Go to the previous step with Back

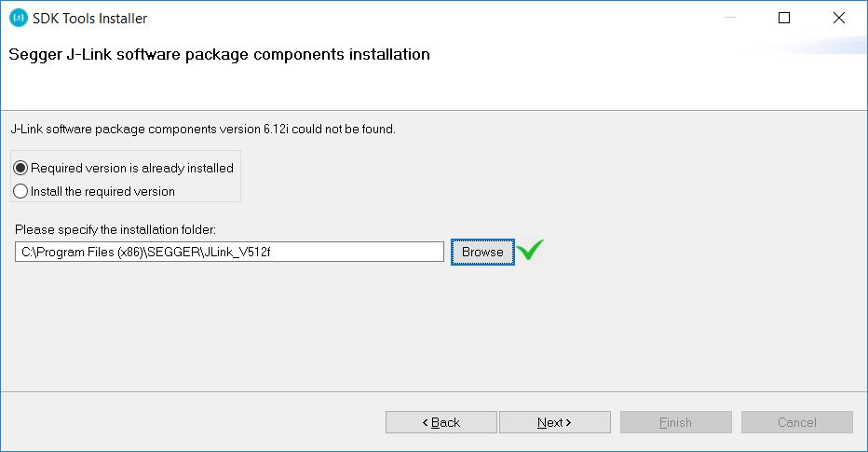click(x=441, y=422)
